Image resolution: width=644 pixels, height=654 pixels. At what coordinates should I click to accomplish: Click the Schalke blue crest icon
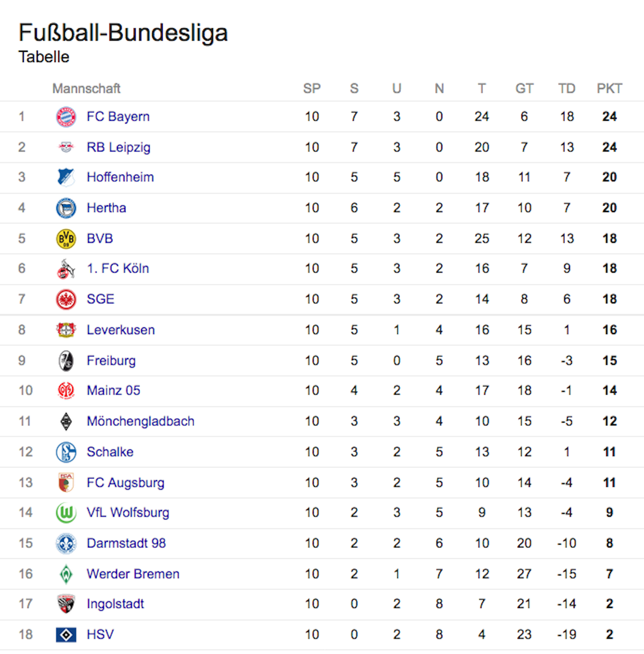coord(66,452)
